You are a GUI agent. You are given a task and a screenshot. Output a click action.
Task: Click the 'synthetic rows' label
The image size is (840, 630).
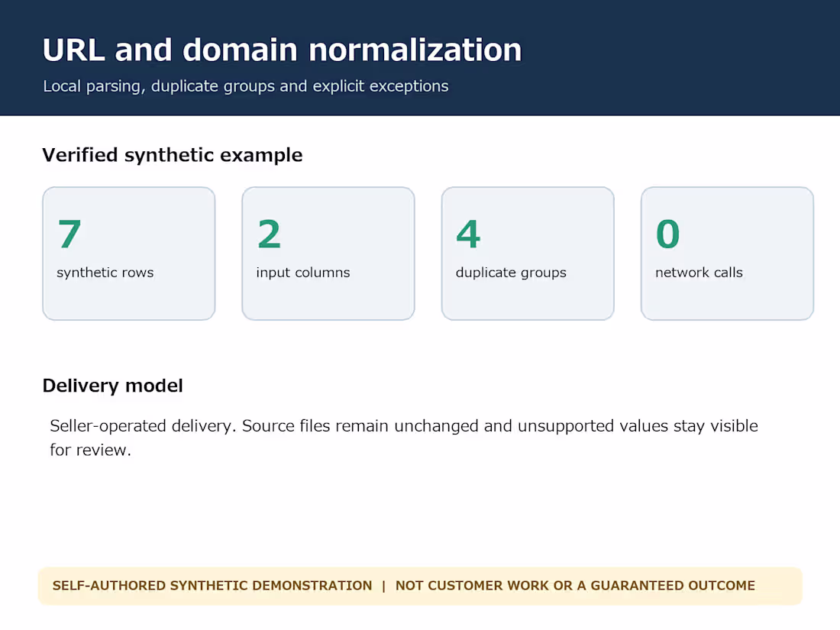point(105,273)
